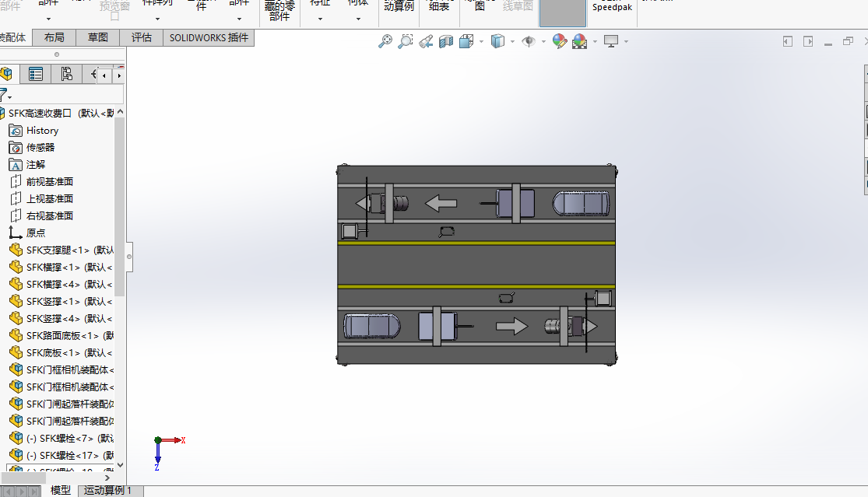
Task: Click the Zoom to Fit icon
Action: click(x=385, y=41)
